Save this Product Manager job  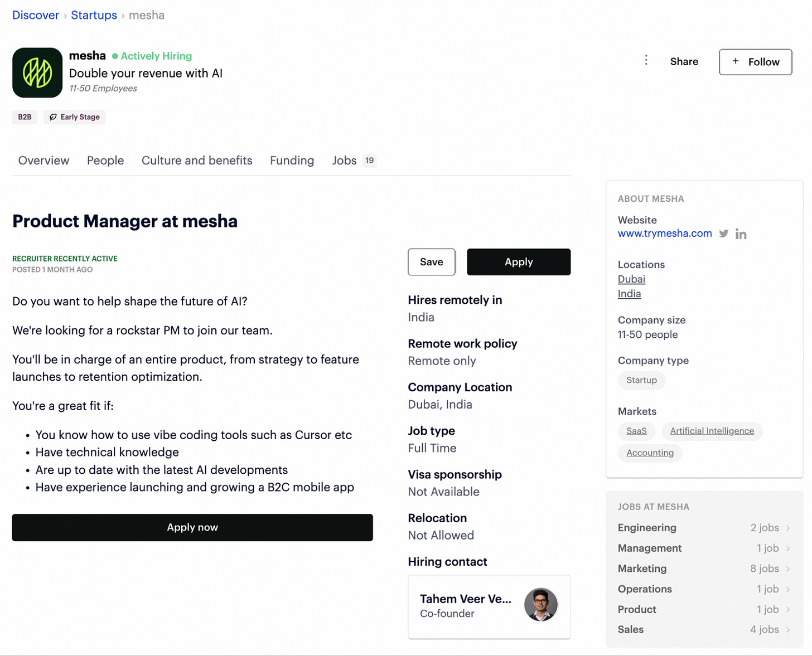pyautogui.click(x=432, y=262)
